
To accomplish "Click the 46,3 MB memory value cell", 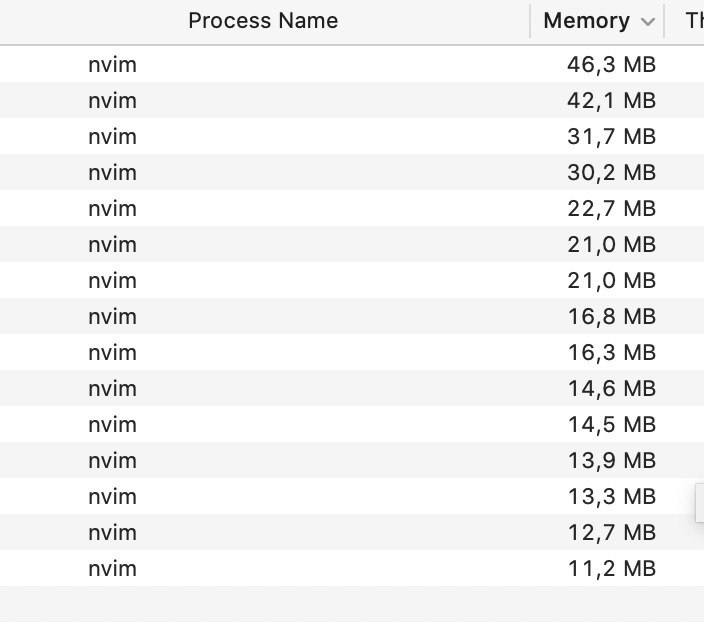I will pos(611,65).
